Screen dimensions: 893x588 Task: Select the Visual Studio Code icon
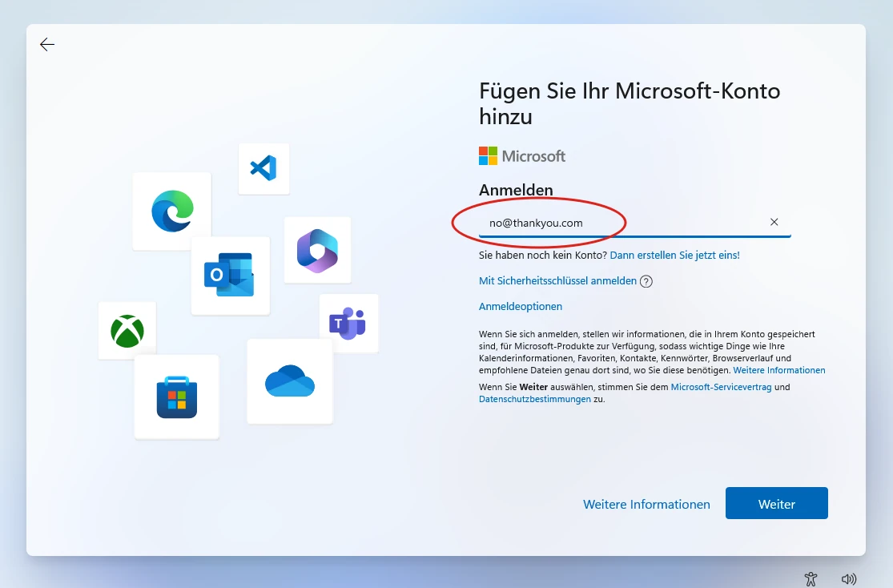click(x=263, y=168)
